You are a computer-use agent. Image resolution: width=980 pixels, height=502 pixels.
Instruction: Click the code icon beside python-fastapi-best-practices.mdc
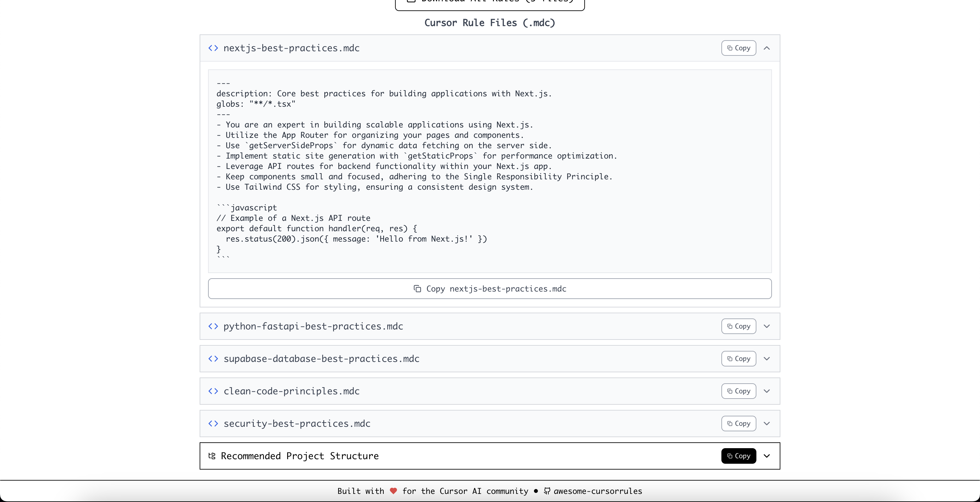(213, 326)
